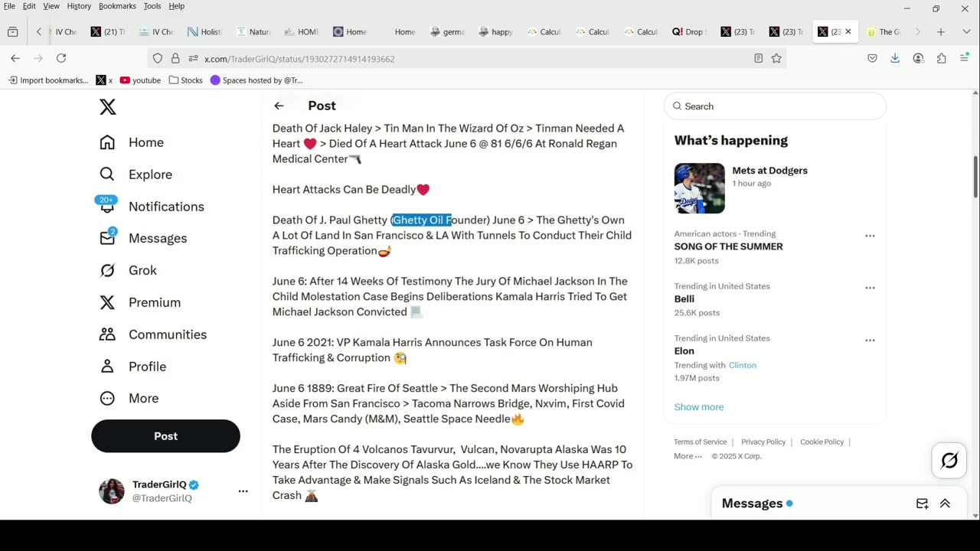
Task: Click the address bar URL
Action: [x=299, y=59]
